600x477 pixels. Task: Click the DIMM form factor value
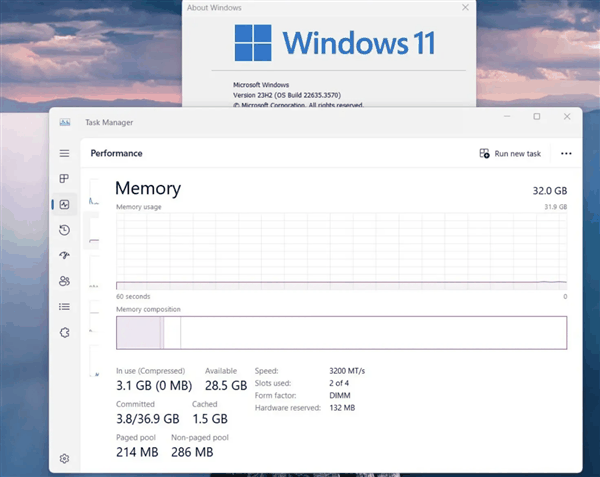click(x=340, y=396)
